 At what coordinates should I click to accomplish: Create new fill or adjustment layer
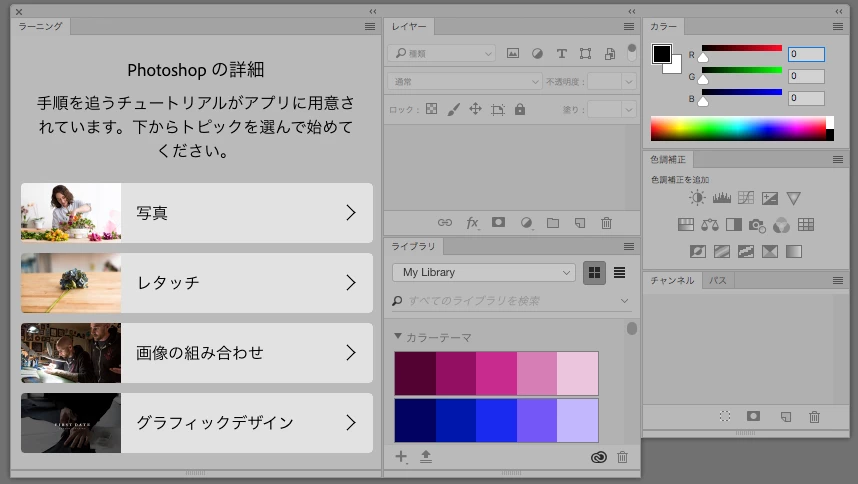526,223
